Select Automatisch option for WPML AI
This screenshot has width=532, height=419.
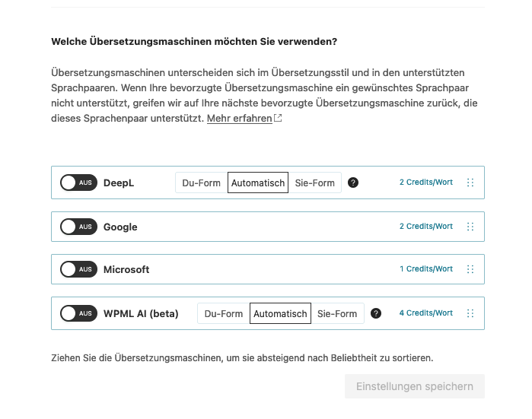(280, 313)
